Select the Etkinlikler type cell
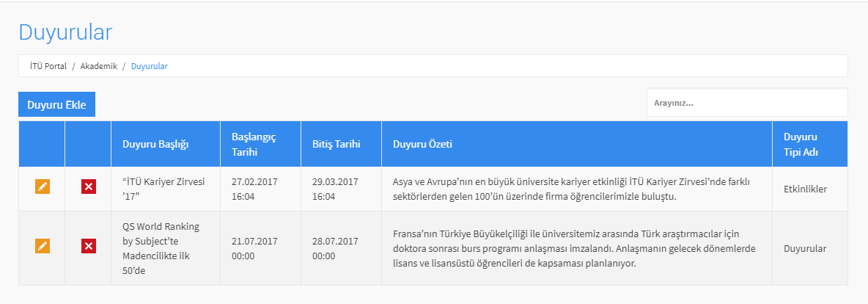 click(806, 189)
